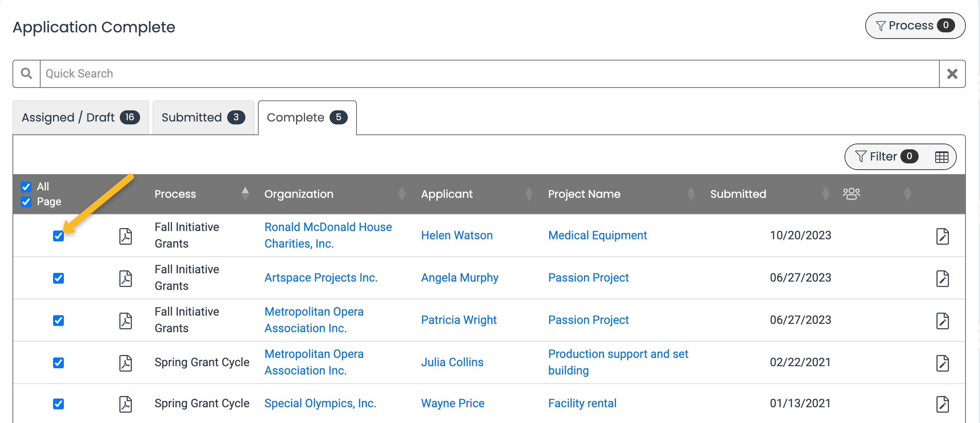
Task: Sort using the Organization column arrow
Action: click(402, 193)
